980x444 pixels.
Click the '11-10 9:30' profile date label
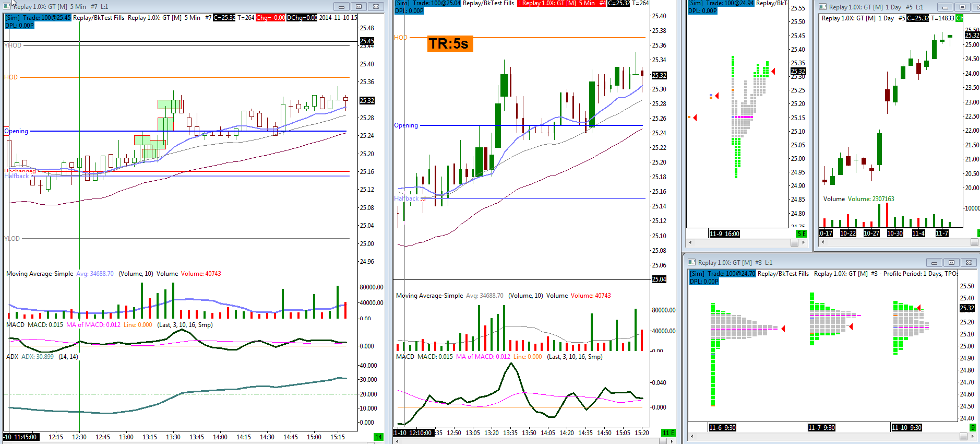coord(907,428)
